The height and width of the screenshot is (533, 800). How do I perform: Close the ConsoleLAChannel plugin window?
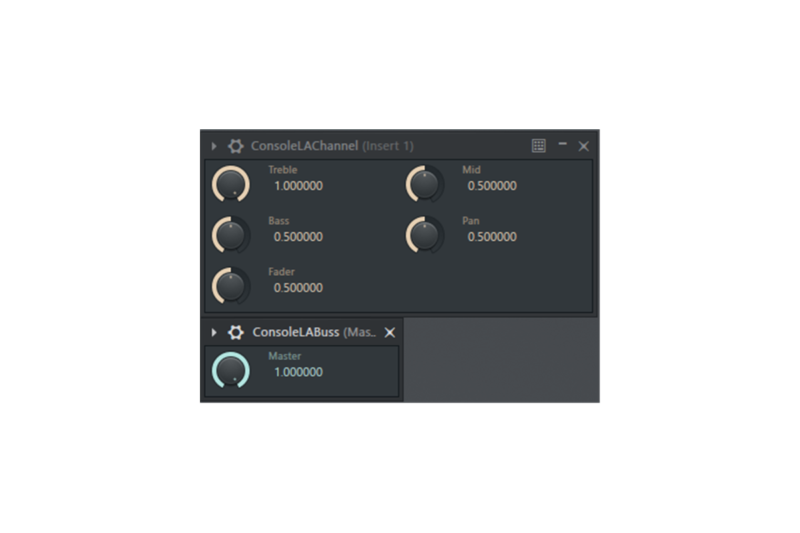coord(584,146)
